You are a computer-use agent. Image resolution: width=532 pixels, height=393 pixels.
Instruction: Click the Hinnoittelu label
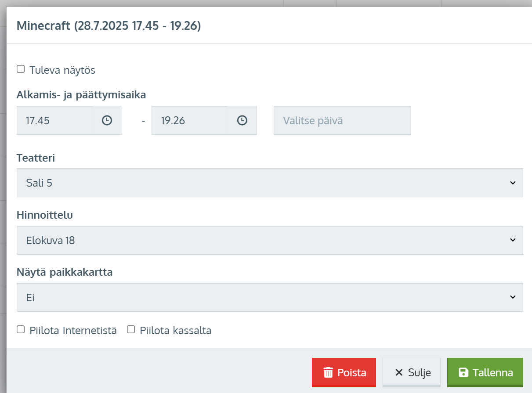click(x=45, y=215)
